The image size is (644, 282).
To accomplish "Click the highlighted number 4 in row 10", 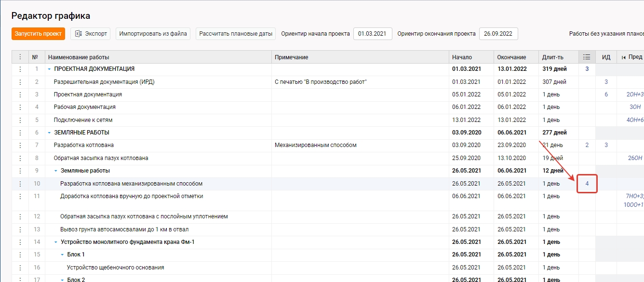I will [587, 184].
